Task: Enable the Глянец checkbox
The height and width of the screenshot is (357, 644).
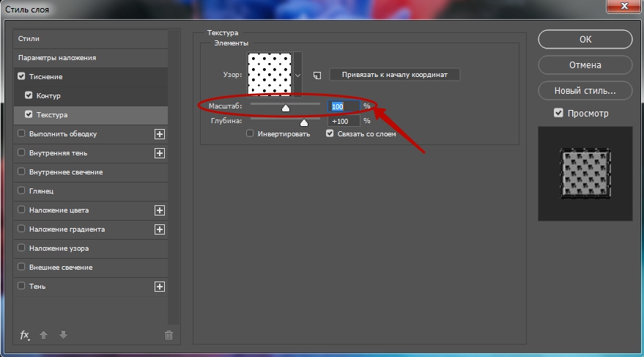Action: (x=21, y=191)
